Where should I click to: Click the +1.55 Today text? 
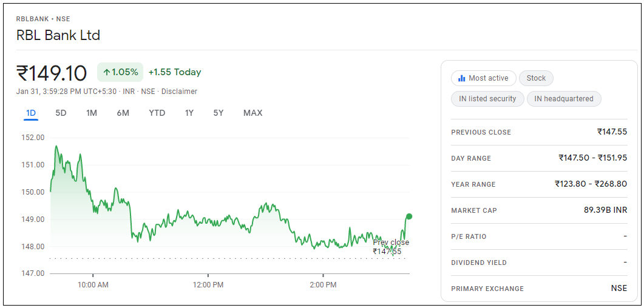tap(175, 72)
